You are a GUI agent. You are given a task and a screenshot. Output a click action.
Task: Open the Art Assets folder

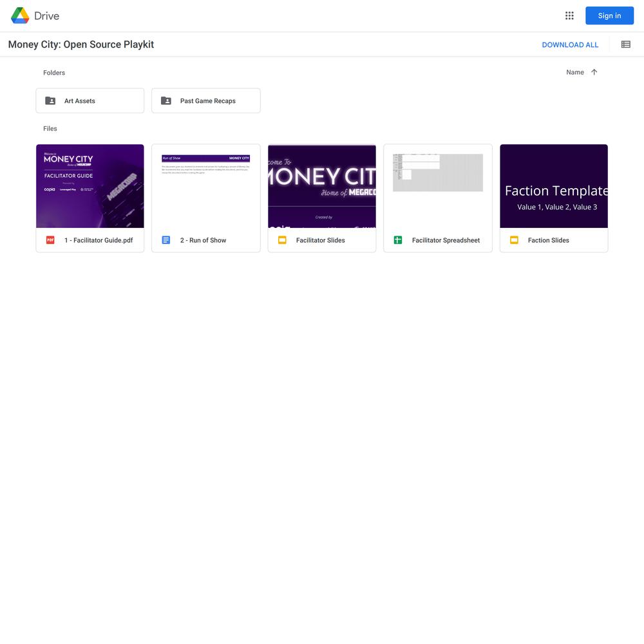click(90, 100)
